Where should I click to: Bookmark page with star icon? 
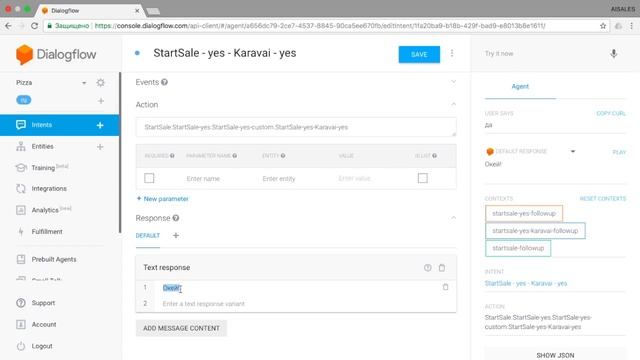[603, 26]
